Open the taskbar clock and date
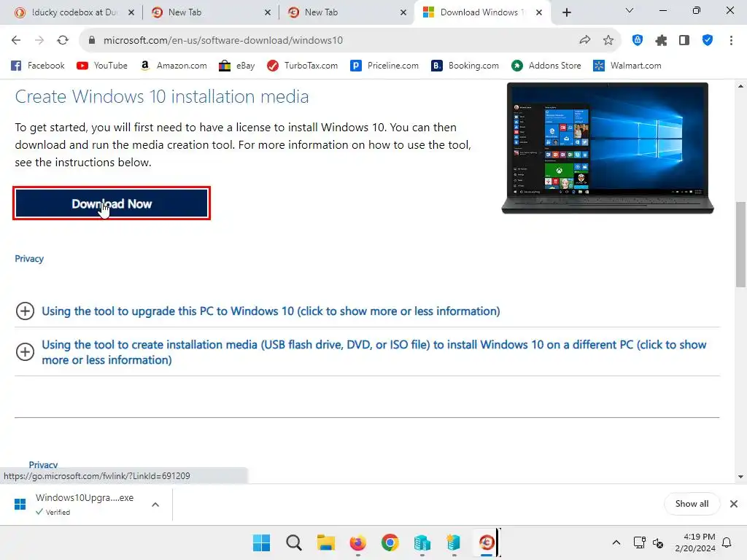Image resolution: width=747 pixels, height=560 pixels. (x=695, y=542)
